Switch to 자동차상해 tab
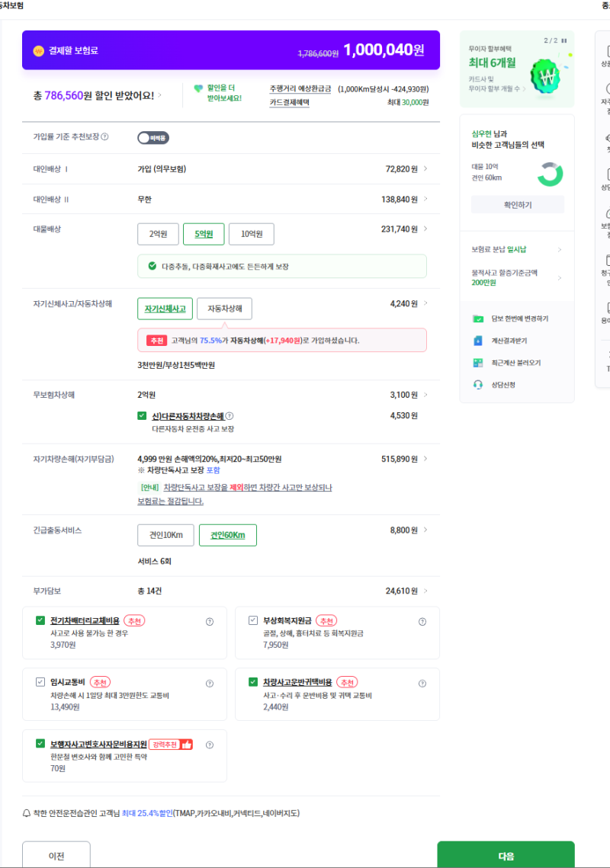This screenshot has height=868, width=610. (x=224, y=309)
